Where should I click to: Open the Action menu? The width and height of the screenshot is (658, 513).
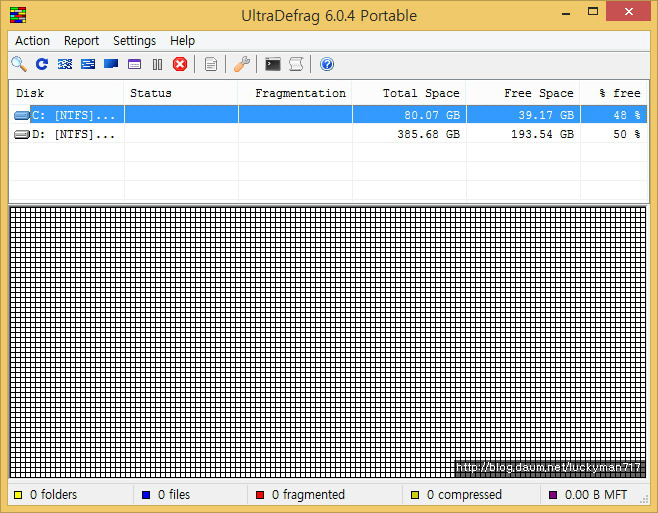32,41
